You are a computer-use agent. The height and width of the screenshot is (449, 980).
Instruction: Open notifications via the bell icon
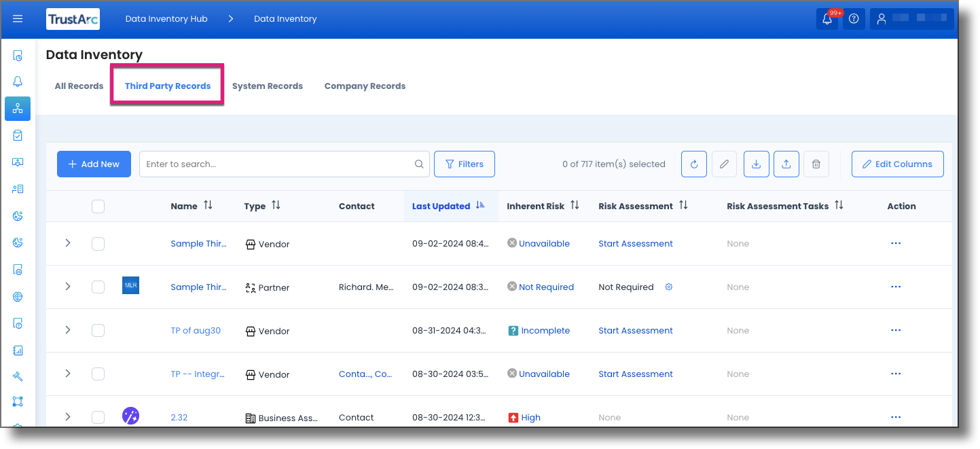coord(827,18)
